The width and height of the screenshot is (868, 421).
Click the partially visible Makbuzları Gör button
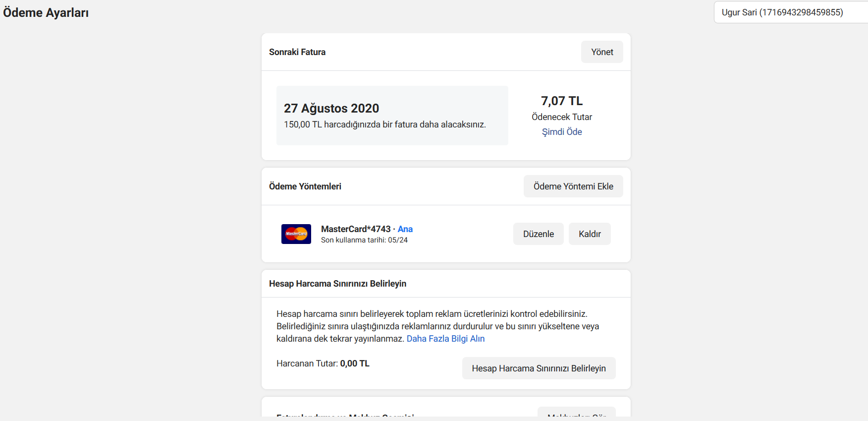tap(577, 413)
